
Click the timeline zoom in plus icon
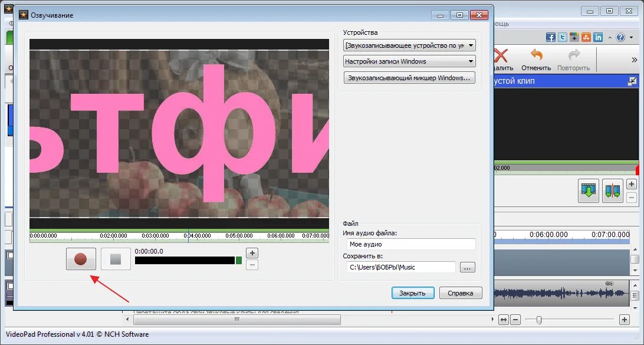coord(625,320)
